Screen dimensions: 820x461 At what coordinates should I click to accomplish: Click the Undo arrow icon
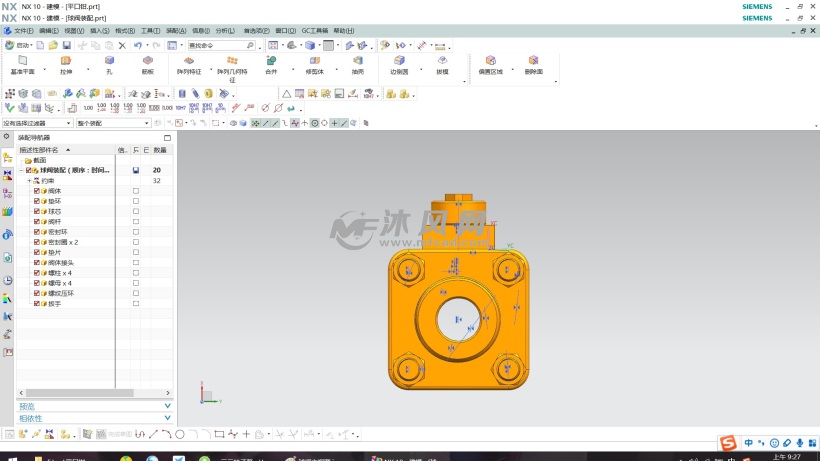tap(138, 45)
